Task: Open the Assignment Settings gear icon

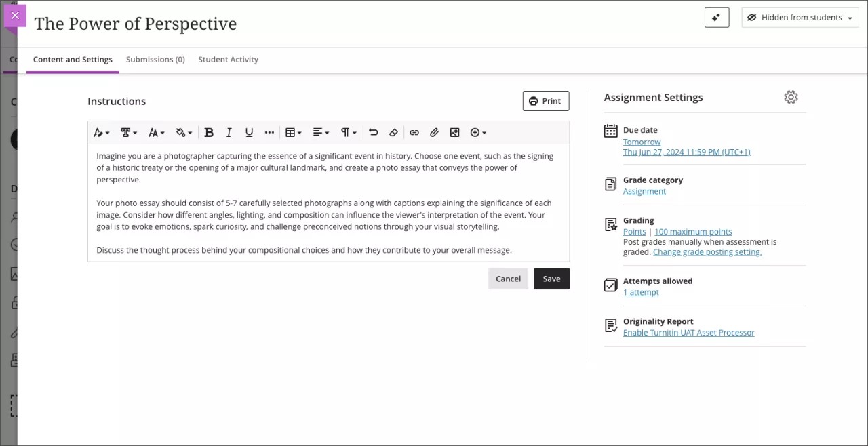Action: click(791, 97)
